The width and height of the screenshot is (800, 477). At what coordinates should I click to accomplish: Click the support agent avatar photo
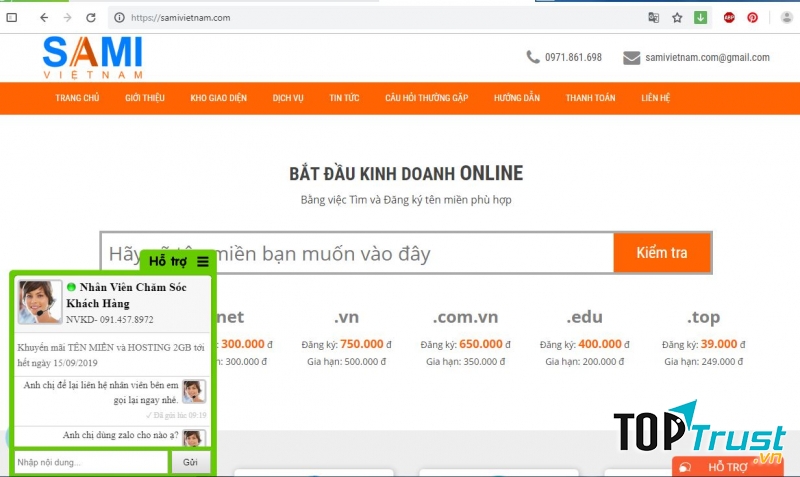(x=40, y=302)
